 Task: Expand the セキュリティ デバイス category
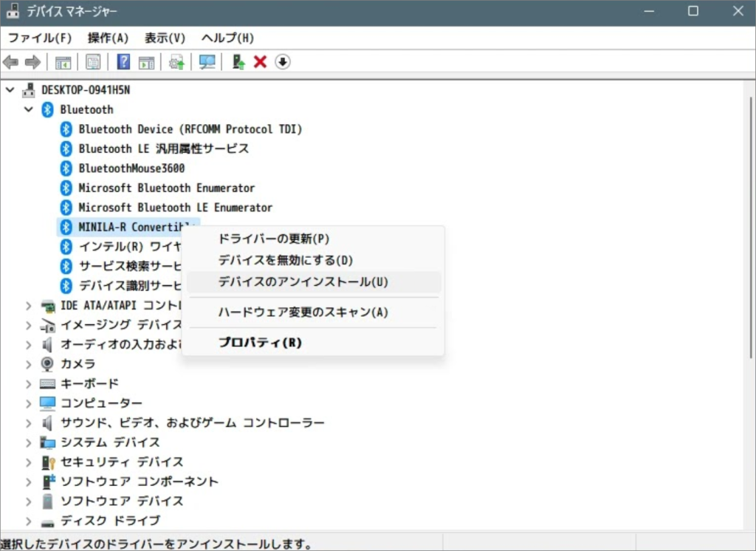29,462
